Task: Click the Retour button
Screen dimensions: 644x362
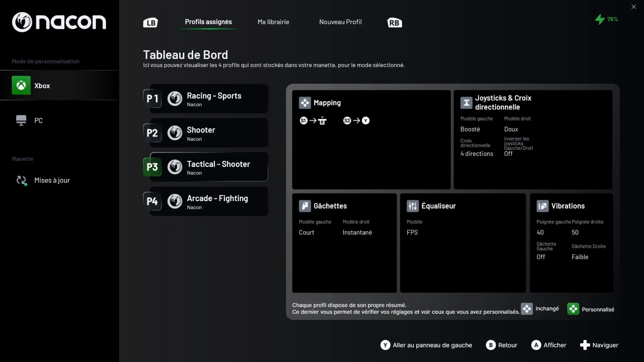Action: [502, 345]
